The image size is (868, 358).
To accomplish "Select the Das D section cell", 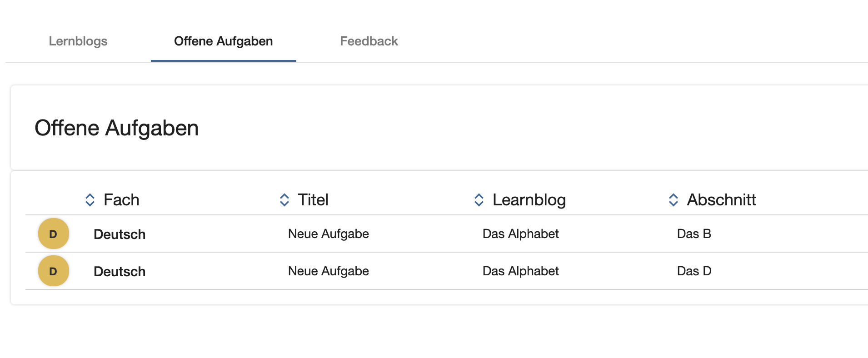I will click(x=694, y=271).
